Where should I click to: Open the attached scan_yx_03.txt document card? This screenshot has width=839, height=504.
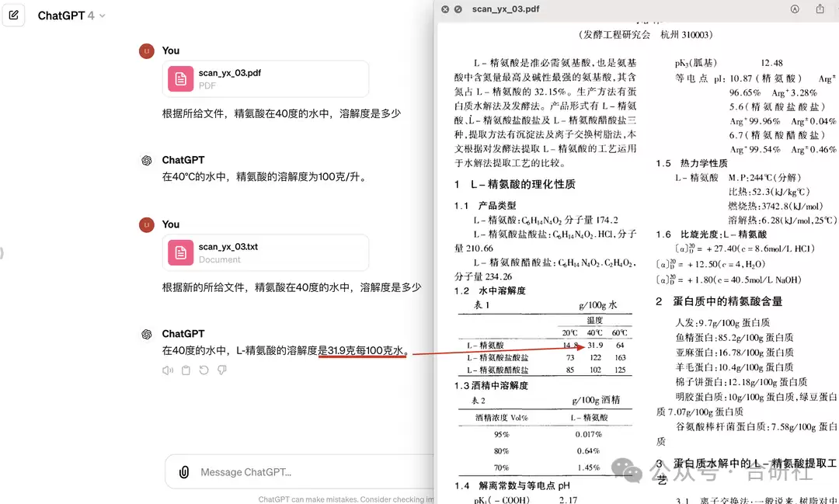click(x=266, y=252)
